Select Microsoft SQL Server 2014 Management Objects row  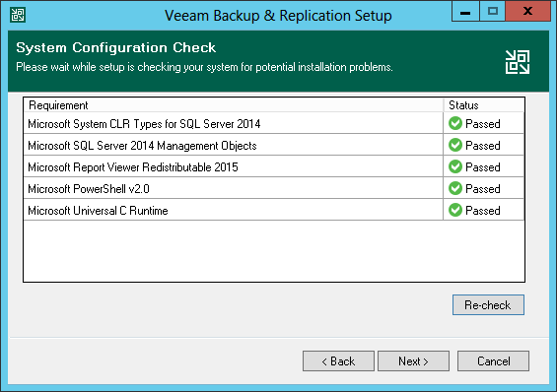274,145
